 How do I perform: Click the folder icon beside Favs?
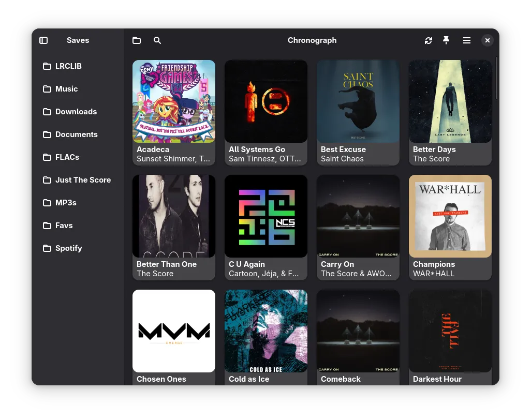[47, 226]
